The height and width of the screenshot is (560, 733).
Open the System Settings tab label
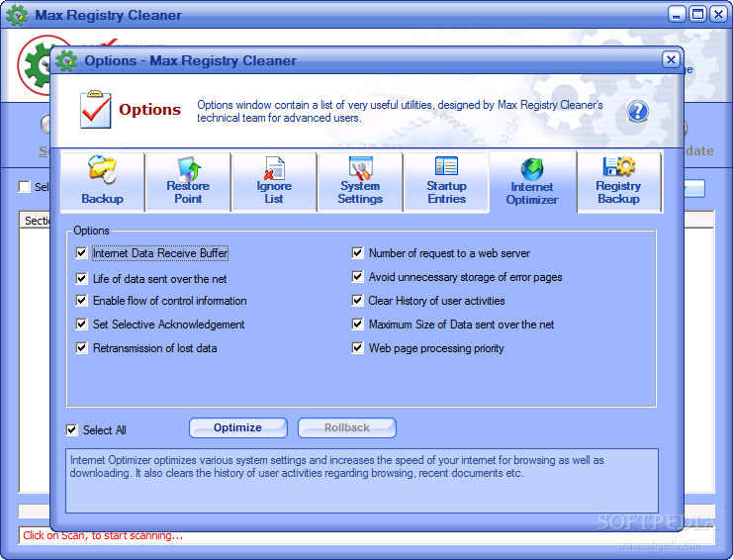click(x=360, y=192)
